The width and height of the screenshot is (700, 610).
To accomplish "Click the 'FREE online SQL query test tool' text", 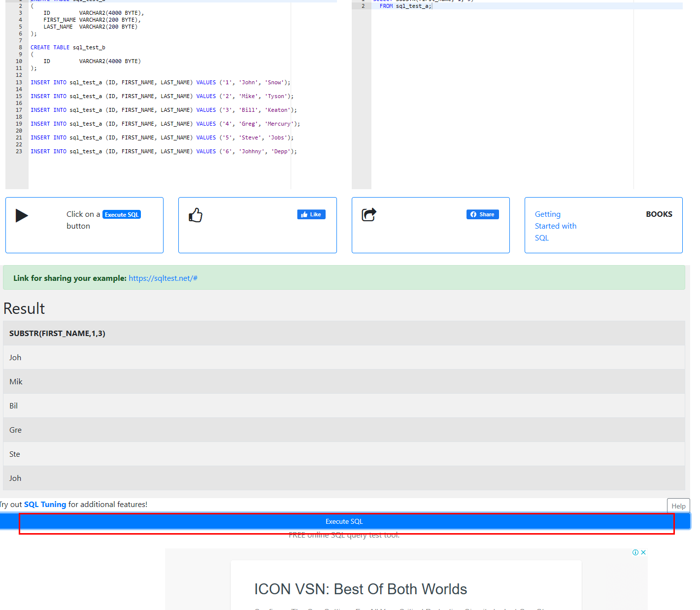I will coord(344,535).
